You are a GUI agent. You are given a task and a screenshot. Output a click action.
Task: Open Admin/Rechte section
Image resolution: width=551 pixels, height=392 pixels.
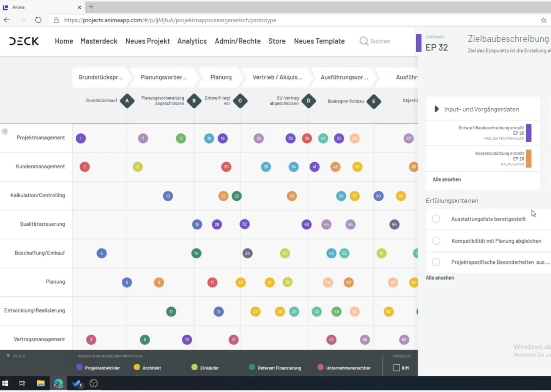238,41
